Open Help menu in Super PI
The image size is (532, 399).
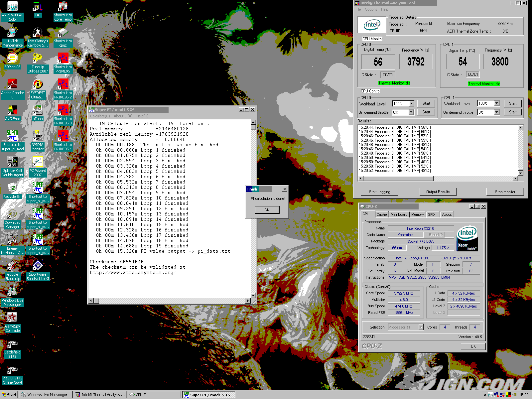pyautogui.click(x=142, y=116)
